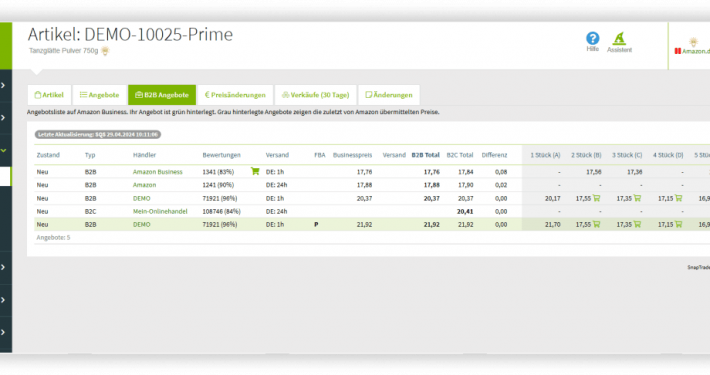
Task: Open the Verkäufe (30 Tage) tab
Action: (x=316, y=95)
